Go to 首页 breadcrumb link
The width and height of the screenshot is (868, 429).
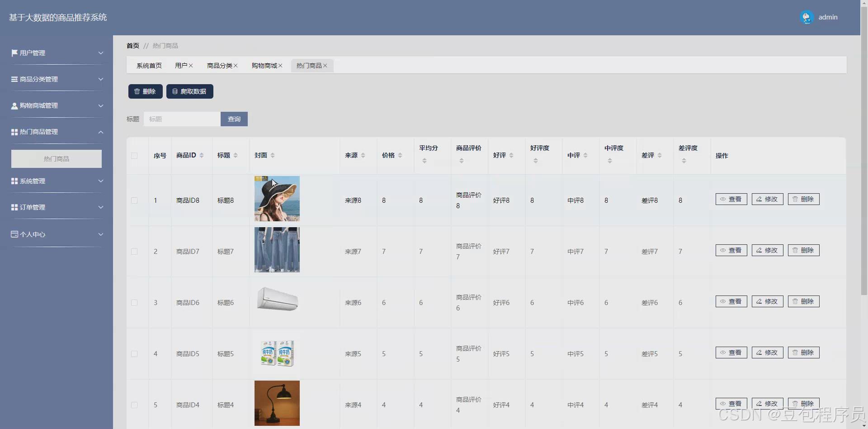pyautogui.click(x=133, y=46)
